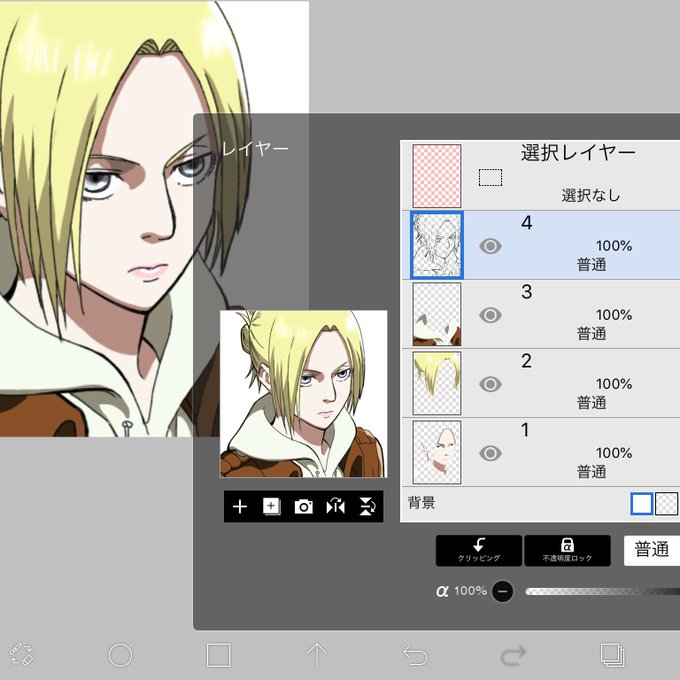Add special layer with boxed plus icon
Screen dimensions: 680x680
tap(271, 506)
